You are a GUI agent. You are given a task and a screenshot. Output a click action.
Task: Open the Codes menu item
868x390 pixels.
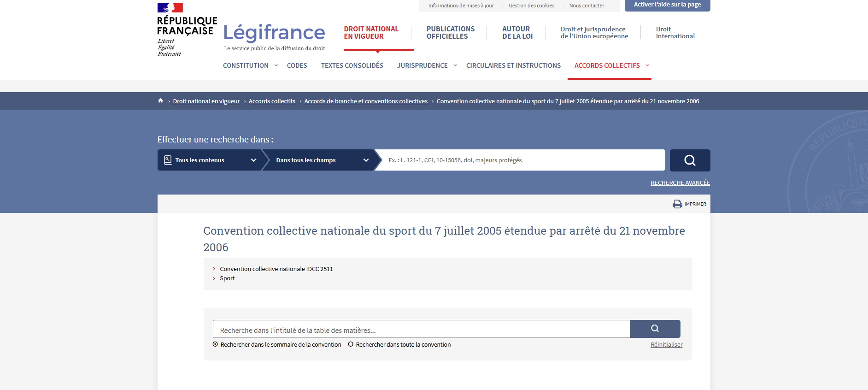tap(297, 65)
